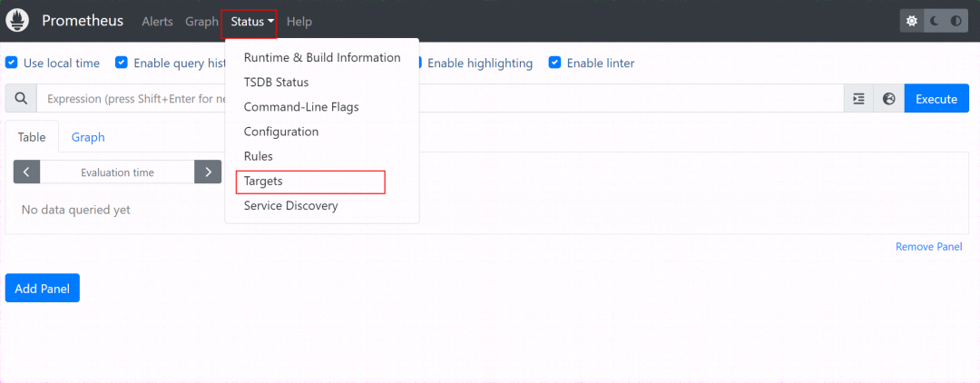Go to previous evaluation time arrow
Viewport: 980px width, 383px height.
(27, 172)
